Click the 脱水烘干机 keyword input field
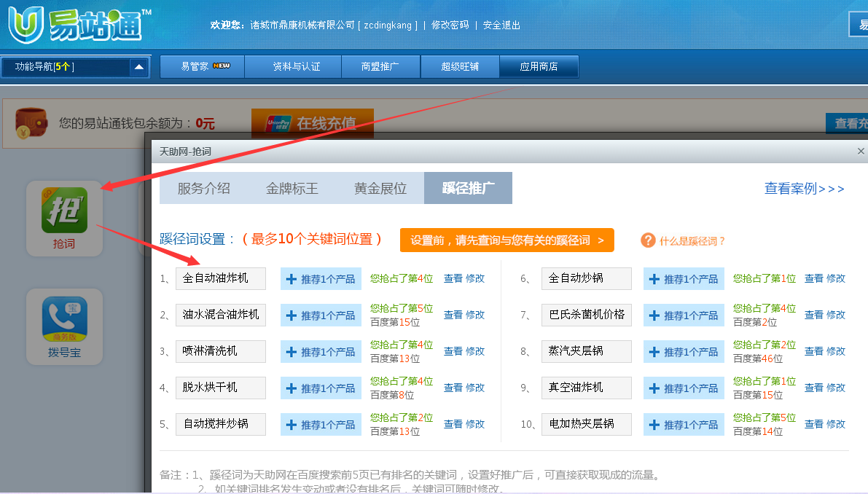The image size is (868, 494). pos(220,388)
